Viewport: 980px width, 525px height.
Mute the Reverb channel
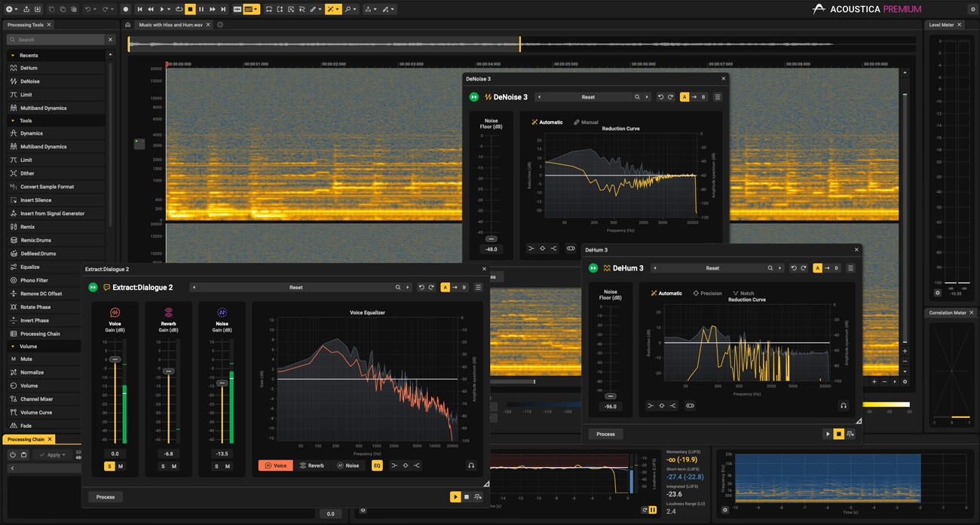[x=174, y=466]
